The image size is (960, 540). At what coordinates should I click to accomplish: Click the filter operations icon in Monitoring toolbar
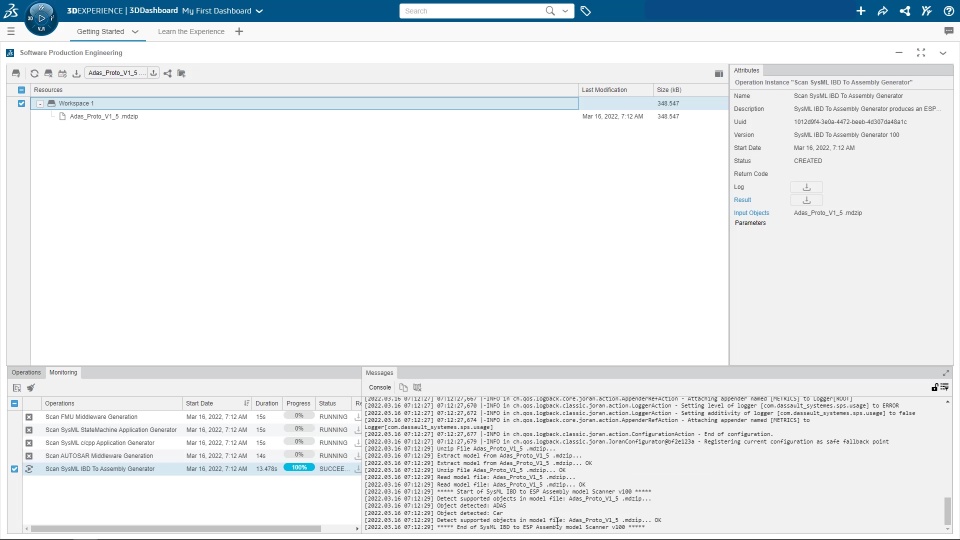click(17, 388)
